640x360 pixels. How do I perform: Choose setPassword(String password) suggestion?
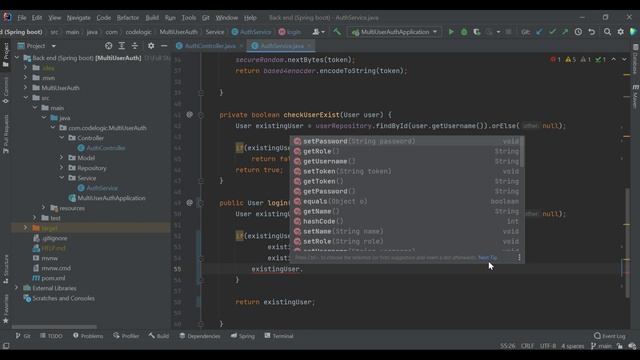tap(406, 141)
